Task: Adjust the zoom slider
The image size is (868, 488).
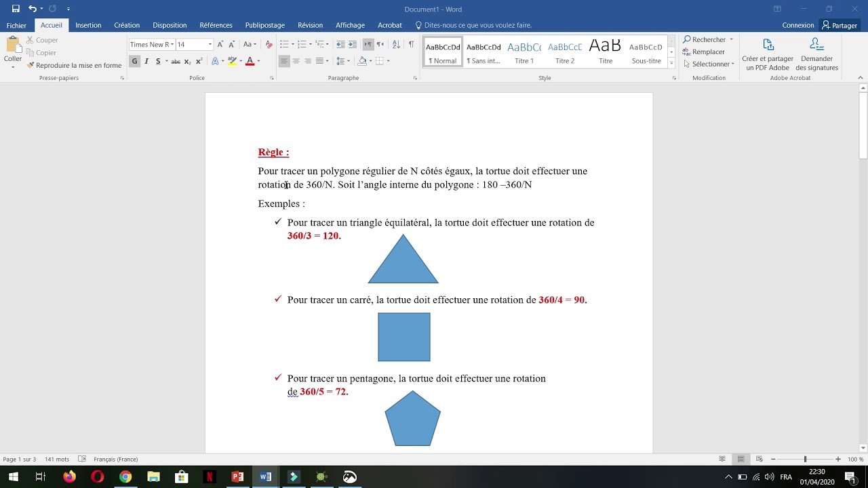Action: [x=805, y=459]
